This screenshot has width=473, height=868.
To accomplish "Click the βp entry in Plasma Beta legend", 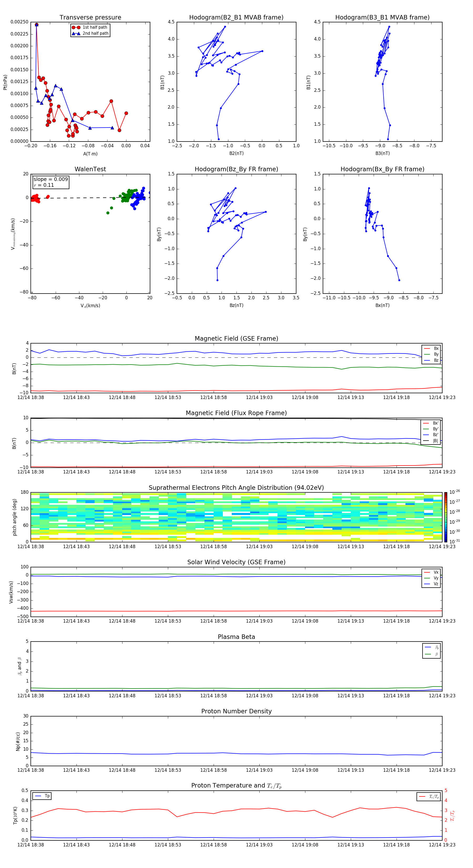I will (431, 647).
